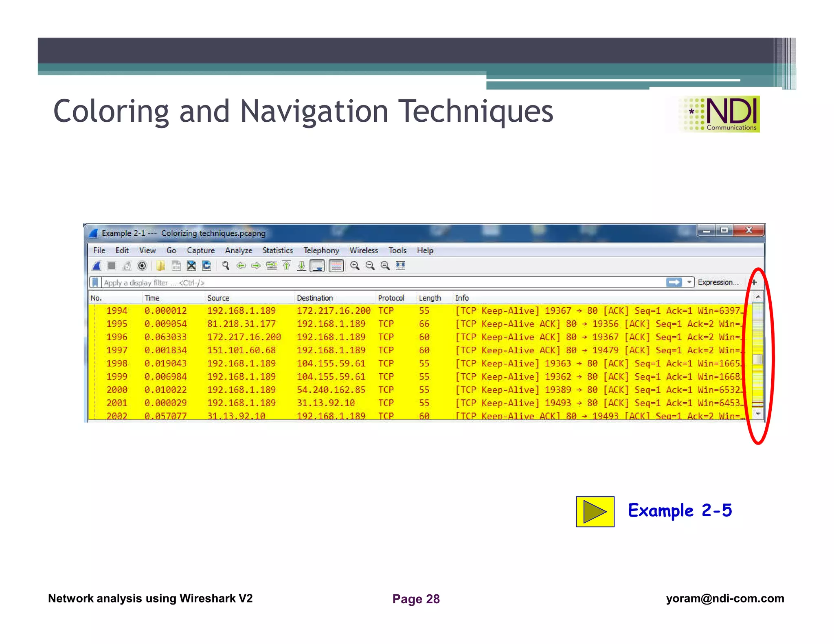834x644 pixels.
Task: Click the yellow play Example 2-5 button
Action: coord(595,511)
